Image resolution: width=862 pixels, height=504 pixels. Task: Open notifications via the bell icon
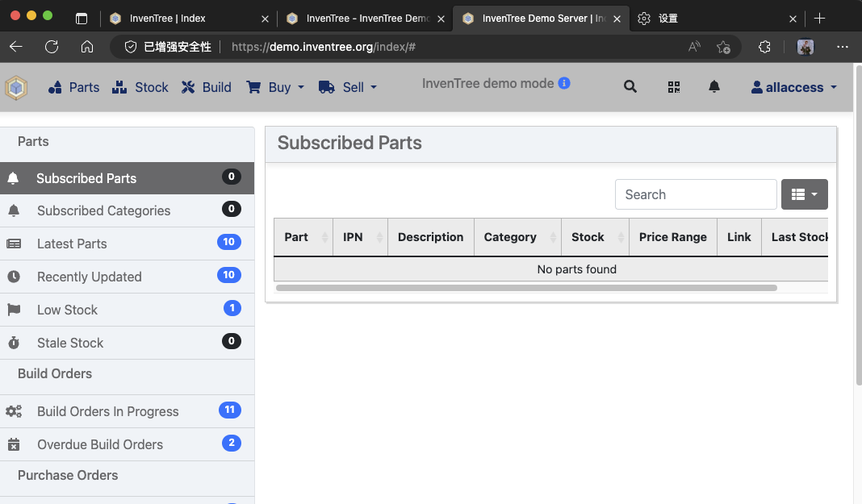pos(714,86)
